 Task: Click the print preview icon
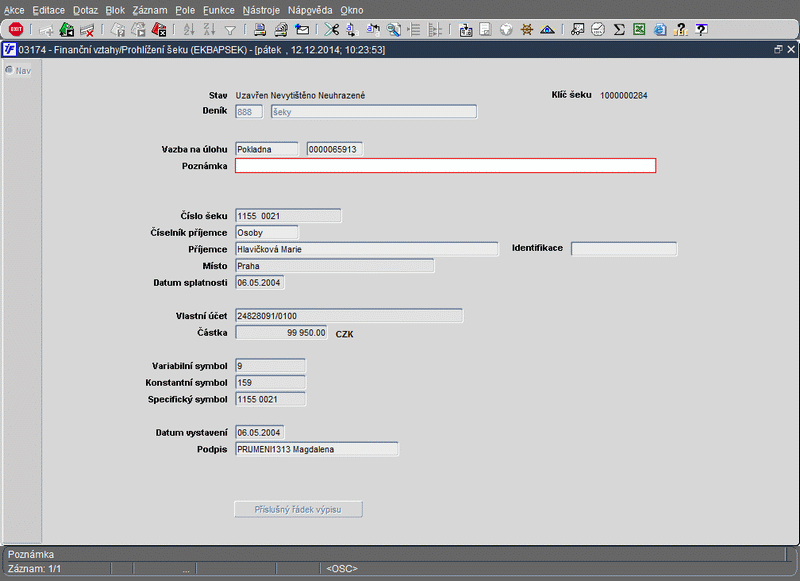pyautogui.click(x=281, y=30)
